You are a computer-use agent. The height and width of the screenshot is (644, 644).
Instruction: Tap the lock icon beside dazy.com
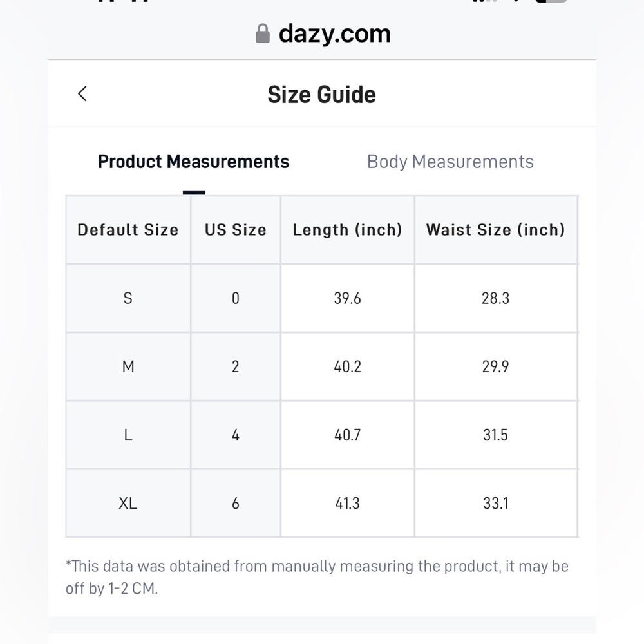pyautogui.click(x=263, y=33)
